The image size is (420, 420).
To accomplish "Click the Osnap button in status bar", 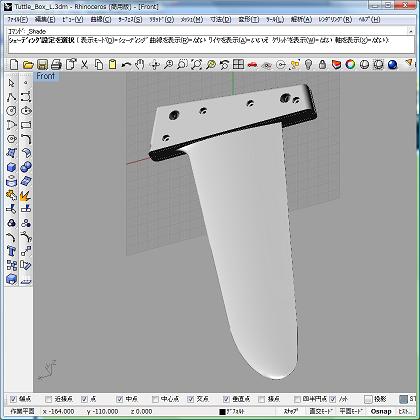I will point(381,411).
